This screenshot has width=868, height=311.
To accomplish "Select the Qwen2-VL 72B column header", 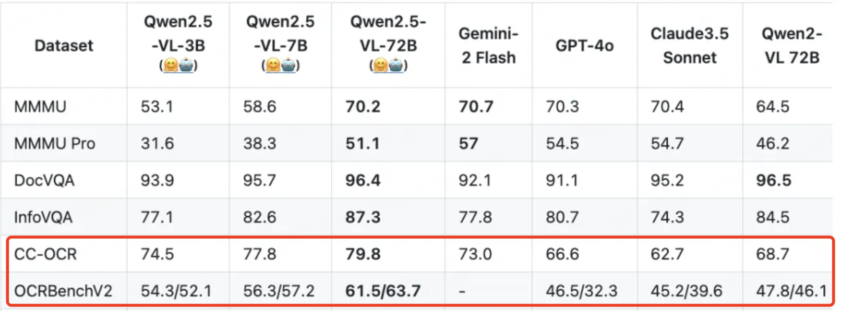I will [792, 45].
